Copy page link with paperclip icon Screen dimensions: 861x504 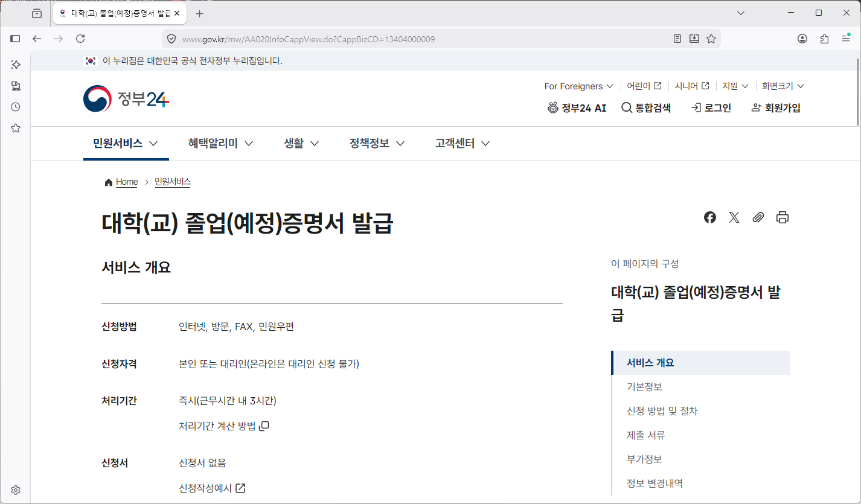758,217
